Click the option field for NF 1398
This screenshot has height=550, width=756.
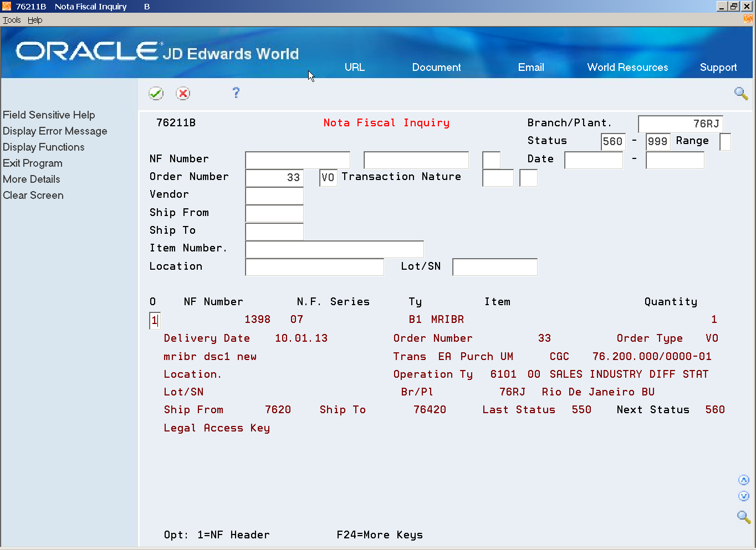(x=155, y=320)
